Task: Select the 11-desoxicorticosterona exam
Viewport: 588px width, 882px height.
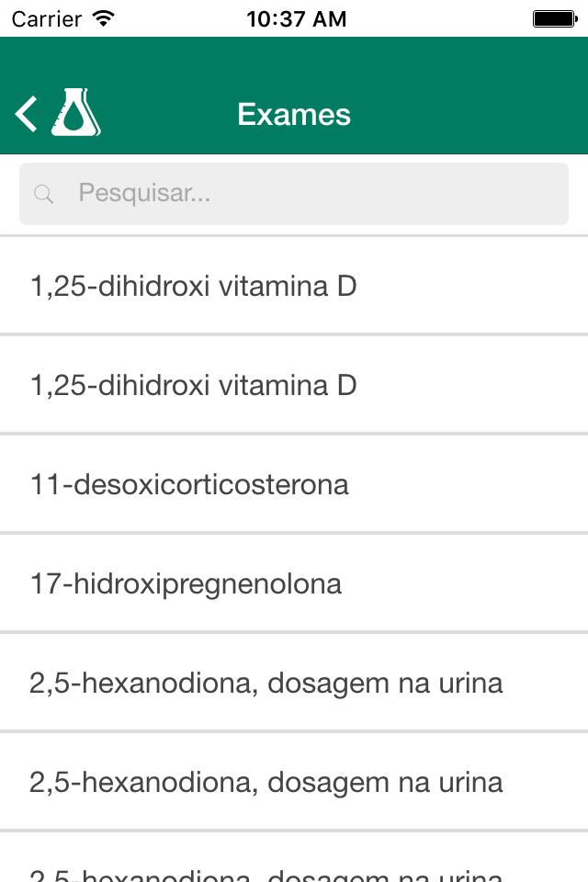Action: [294, 484]
